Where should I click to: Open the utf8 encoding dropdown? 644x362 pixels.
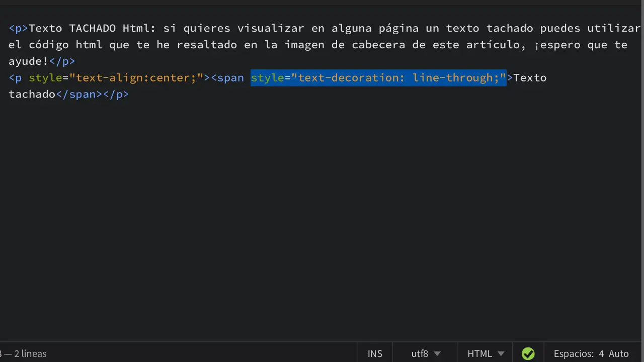[x=420, y=353]
